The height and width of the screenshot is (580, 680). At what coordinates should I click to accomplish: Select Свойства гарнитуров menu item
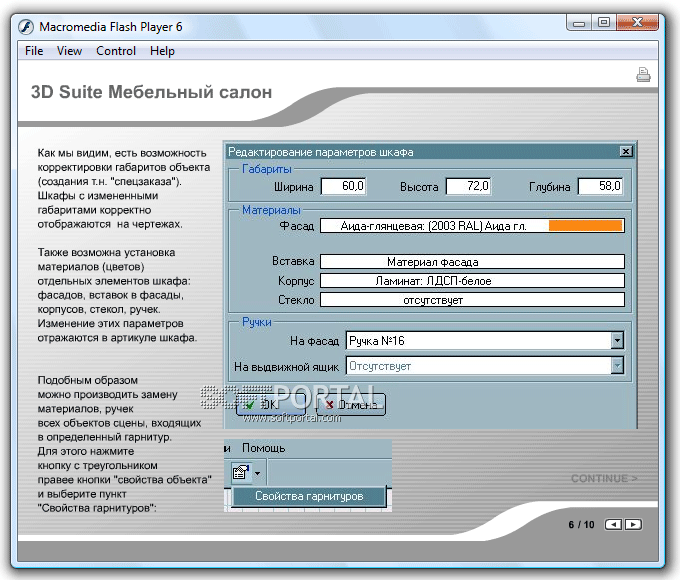309,496
